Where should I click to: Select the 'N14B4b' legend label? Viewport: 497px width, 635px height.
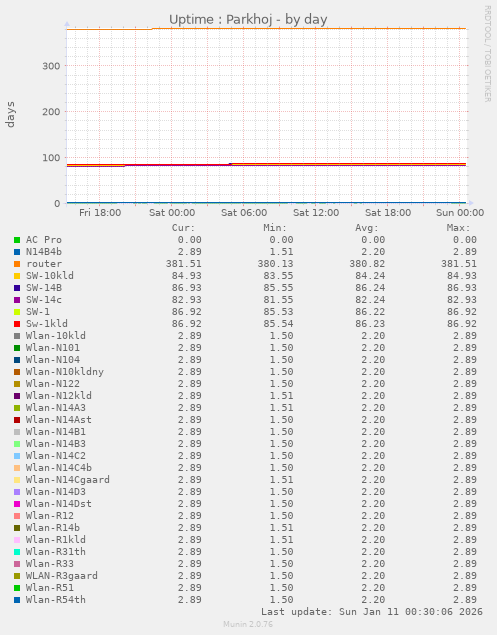point(44,252)
